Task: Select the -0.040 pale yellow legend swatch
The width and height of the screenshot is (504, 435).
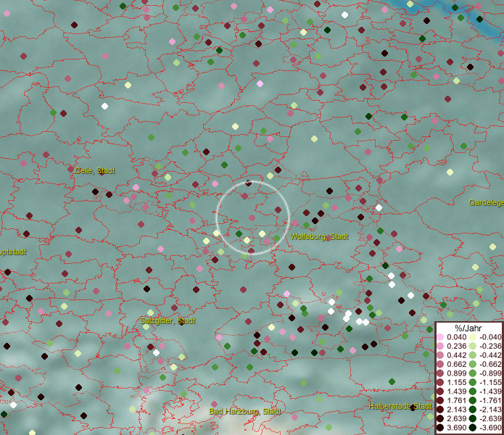Action: (x=473, y=338)
